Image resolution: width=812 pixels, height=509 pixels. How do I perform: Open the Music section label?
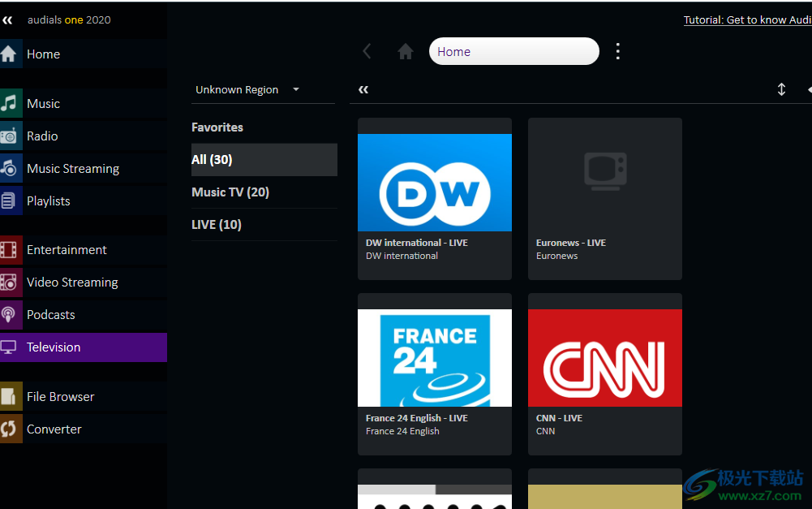coord(44,104)
